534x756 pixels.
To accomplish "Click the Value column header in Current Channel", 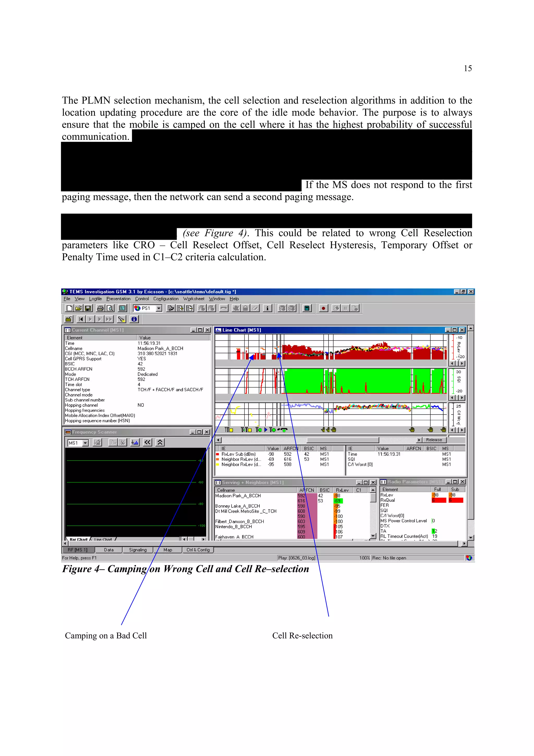I will [x=173, y=338].
